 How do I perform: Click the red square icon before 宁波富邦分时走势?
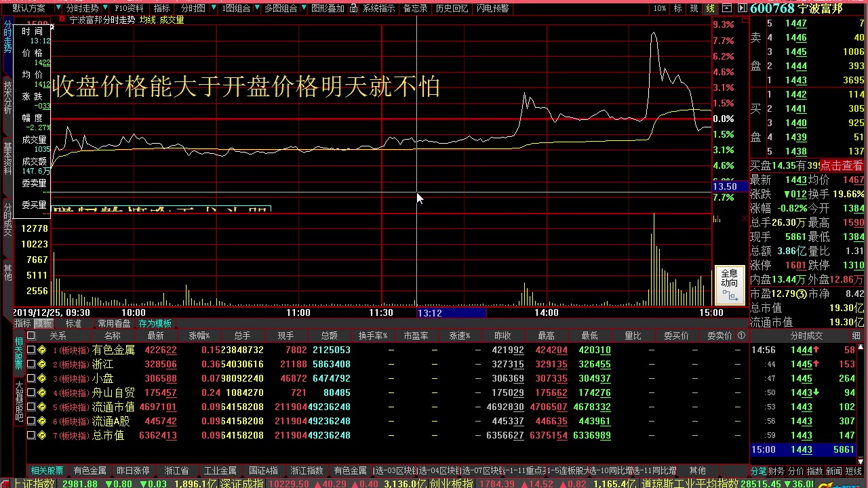click(x=63, y=20)
